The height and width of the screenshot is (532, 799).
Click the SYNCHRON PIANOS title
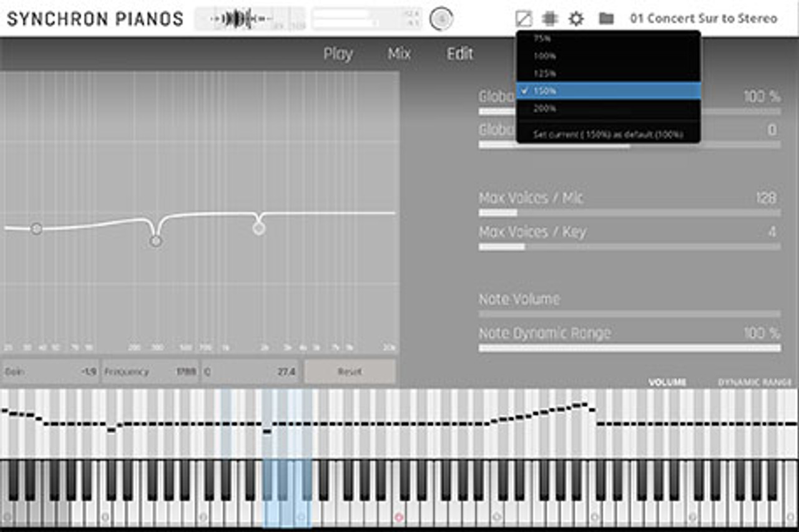pos(95,19)
